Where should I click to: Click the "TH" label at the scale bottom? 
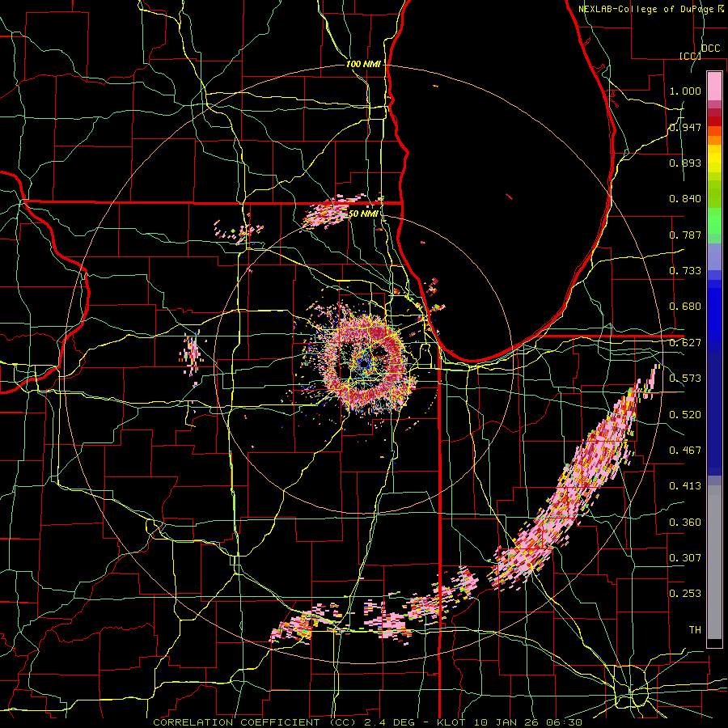(695, 629)
